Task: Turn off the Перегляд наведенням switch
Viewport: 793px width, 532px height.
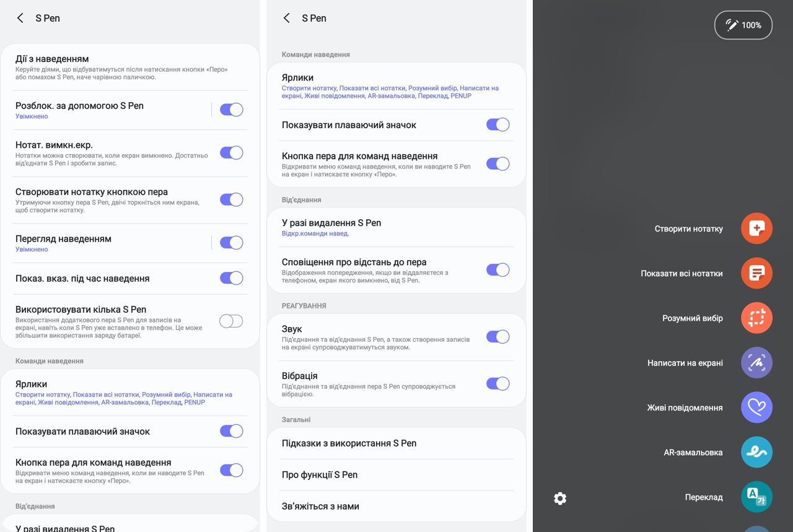Action: [x=232, y=243]
